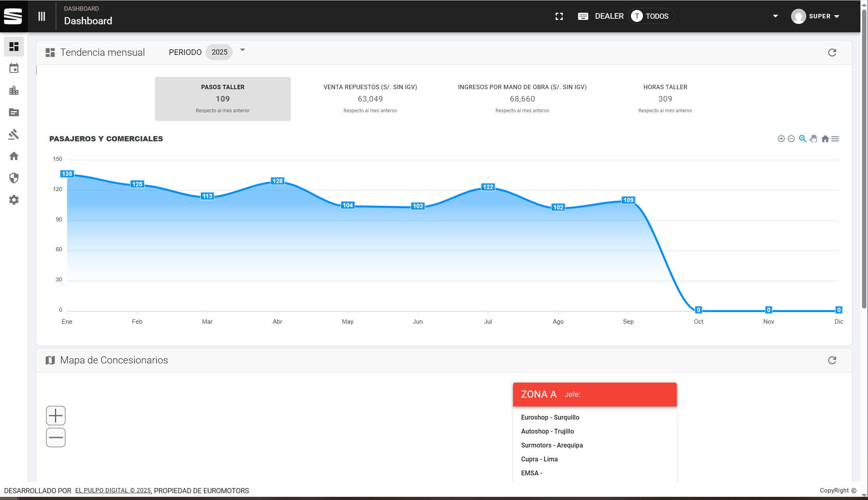Click Euroshop - Surquillo dealer entry

click(x=550, y=417)
